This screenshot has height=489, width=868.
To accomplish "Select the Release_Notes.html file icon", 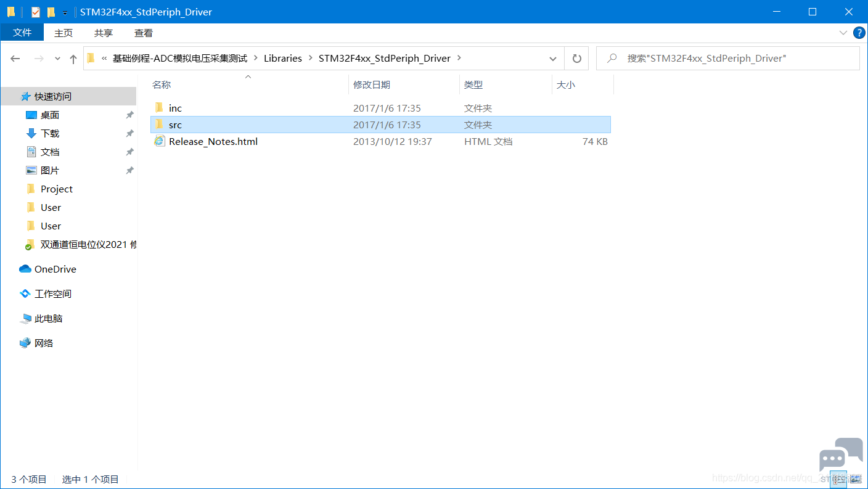I will (x=159, y=141).
